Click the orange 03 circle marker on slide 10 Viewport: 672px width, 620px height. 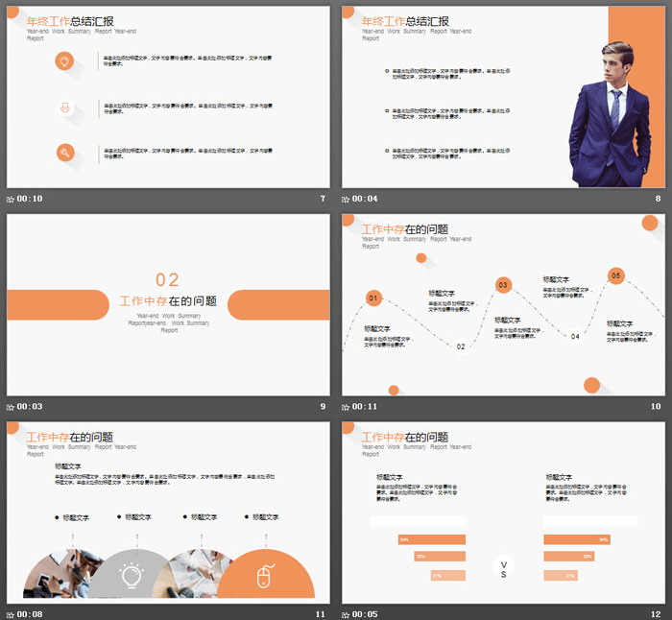point(503,285)
